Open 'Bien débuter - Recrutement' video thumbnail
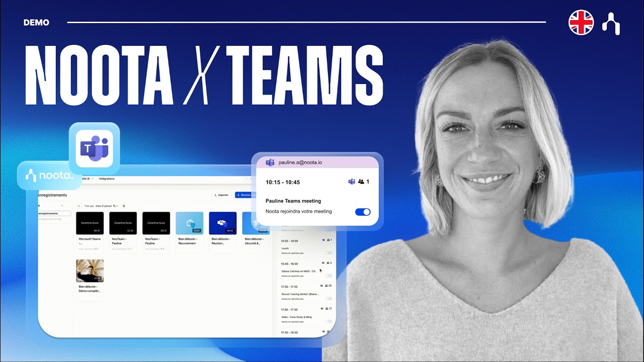Screen dimensions: 644x362 (x=189, y=223)
